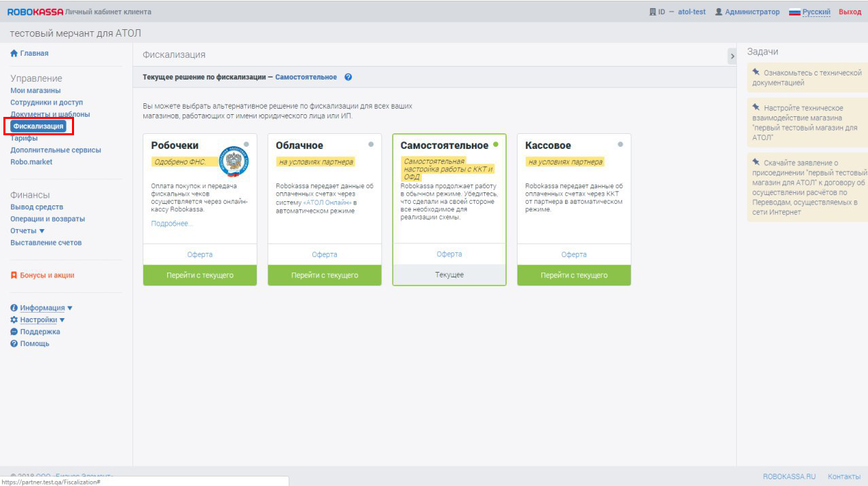Expand the Информация dropdown
This screenshot has height=486, width=868.
pyautogui.click(x=70, y=308)
